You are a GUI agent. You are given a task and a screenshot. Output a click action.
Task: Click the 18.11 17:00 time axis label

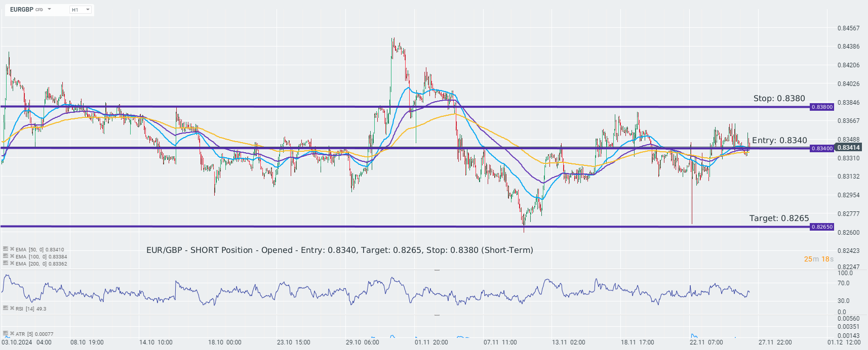pyautogui.click(x=638, y=342)
